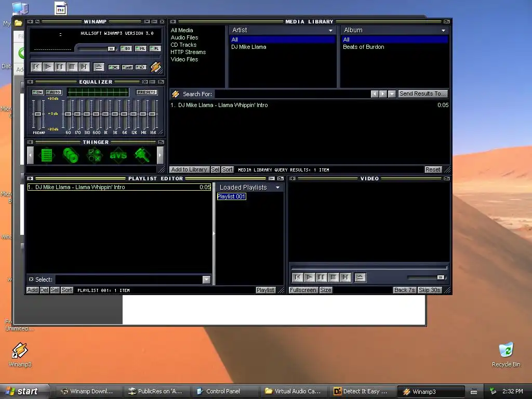Select Audio Files in Media Library

pos(184,37)
